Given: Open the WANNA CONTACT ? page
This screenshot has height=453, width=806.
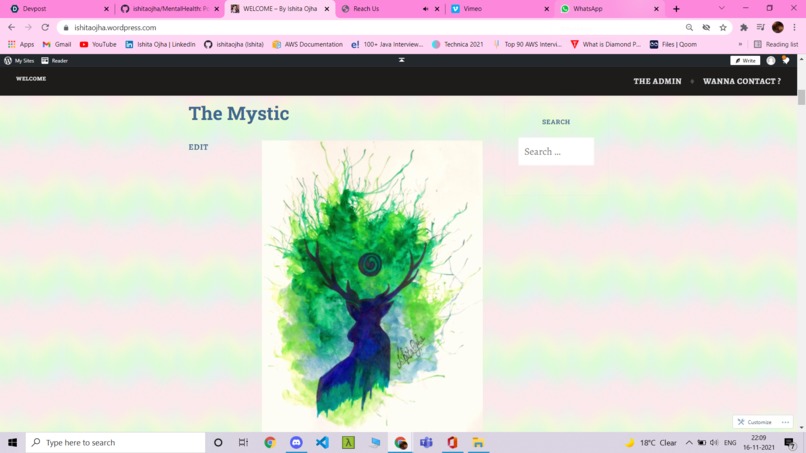Looking at the screenshot, I should (742, 81).
